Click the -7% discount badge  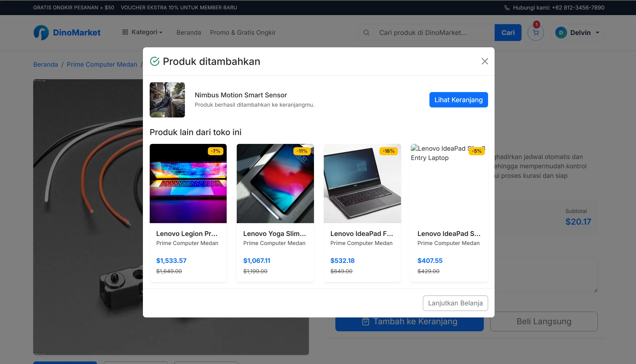pyautogui.click(x=215, y=151)
